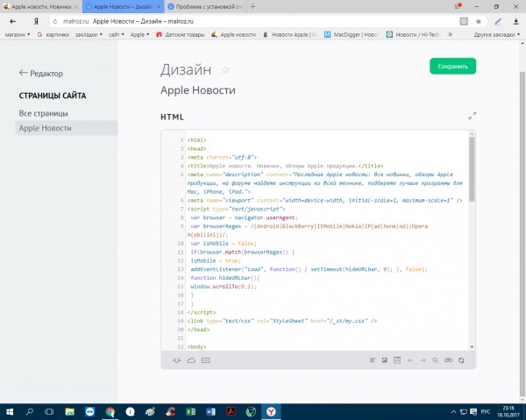Open 'Детские товары' bookmark

(181, 34)
